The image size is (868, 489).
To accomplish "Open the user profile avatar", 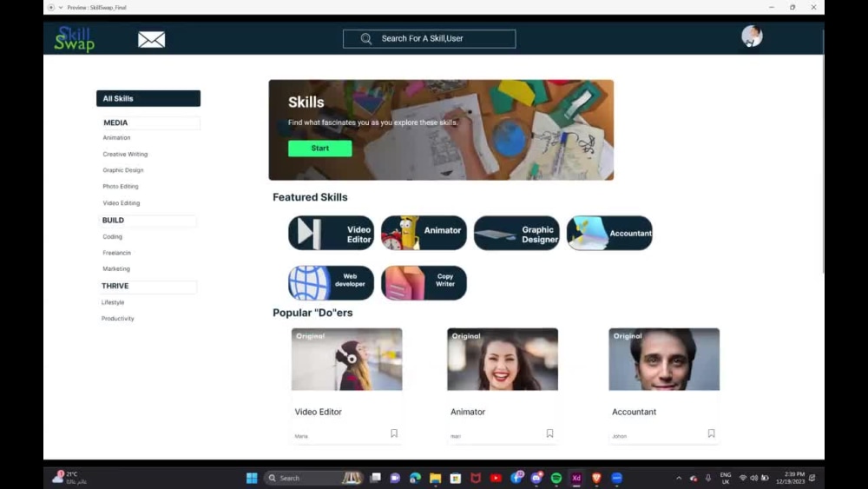I will 751,36.
